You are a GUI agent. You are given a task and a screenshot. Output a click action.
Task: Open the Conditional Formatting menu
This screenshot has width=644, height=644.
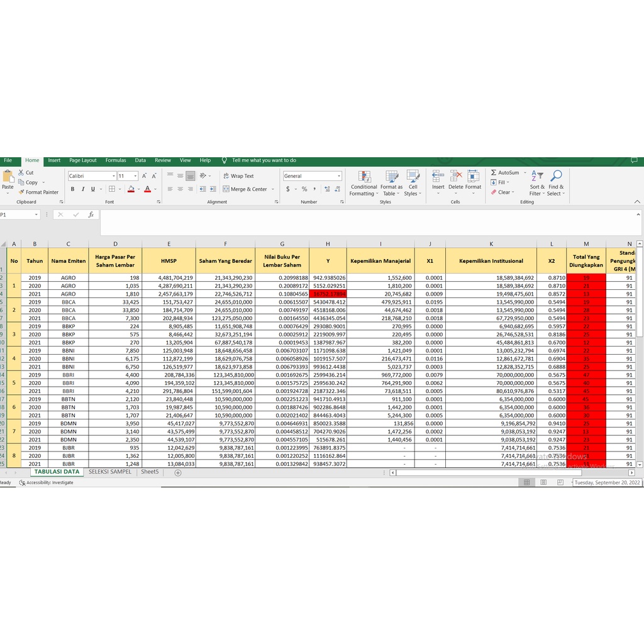pos(364,183)
